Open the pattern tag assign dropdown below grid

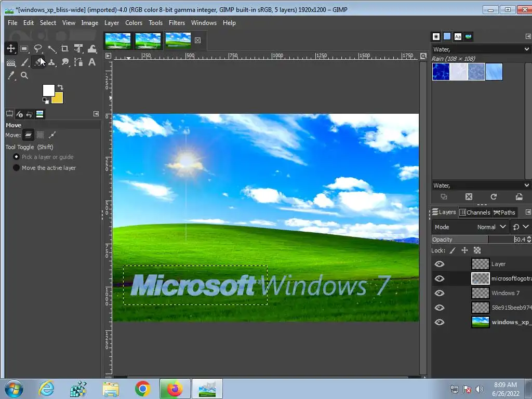tap(526, 185)
